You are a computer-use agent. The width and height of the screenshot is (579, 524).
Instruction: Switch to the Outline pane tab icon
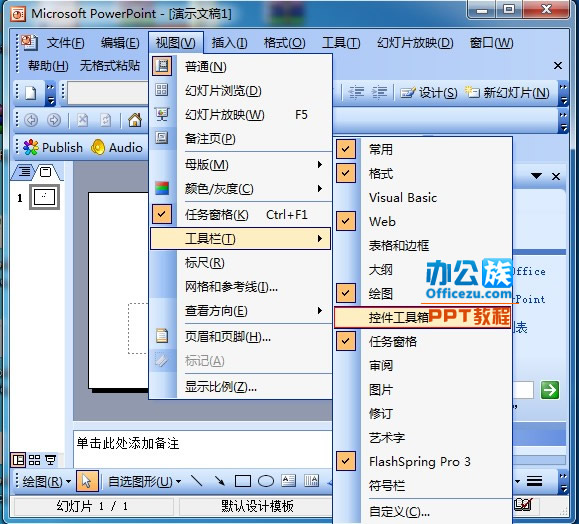[25, 171]
